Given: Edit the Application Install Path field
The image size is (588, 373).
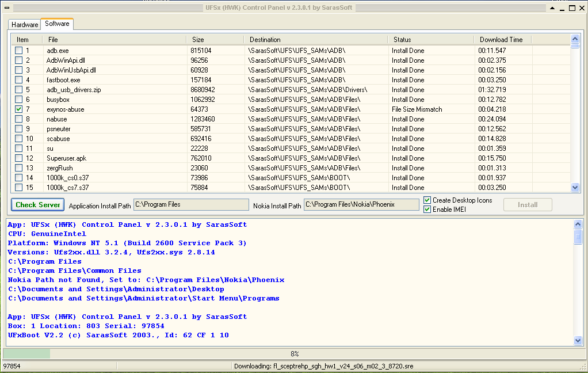Looking at the screenshot, I should 191,204.
